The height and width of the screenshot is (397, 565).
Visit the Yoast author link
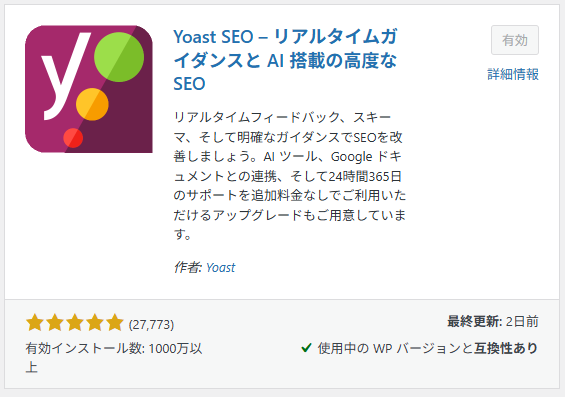pyautogui.click(x=221, y=268)
